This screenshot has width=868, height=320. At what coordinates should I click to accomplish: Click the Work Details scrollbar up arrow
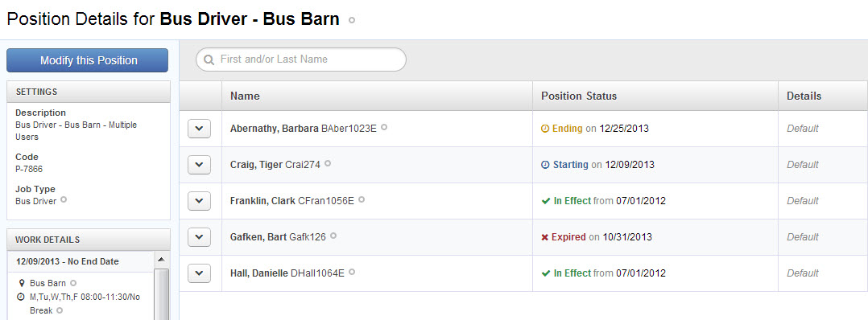(161, 259)
